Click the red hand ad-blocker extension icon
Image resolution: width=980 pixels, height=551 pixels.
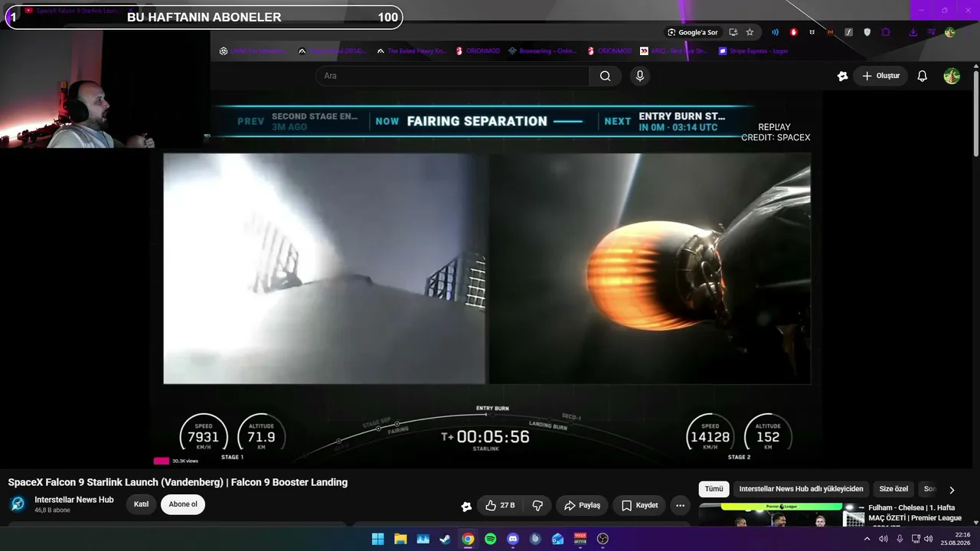pos(793,32)
